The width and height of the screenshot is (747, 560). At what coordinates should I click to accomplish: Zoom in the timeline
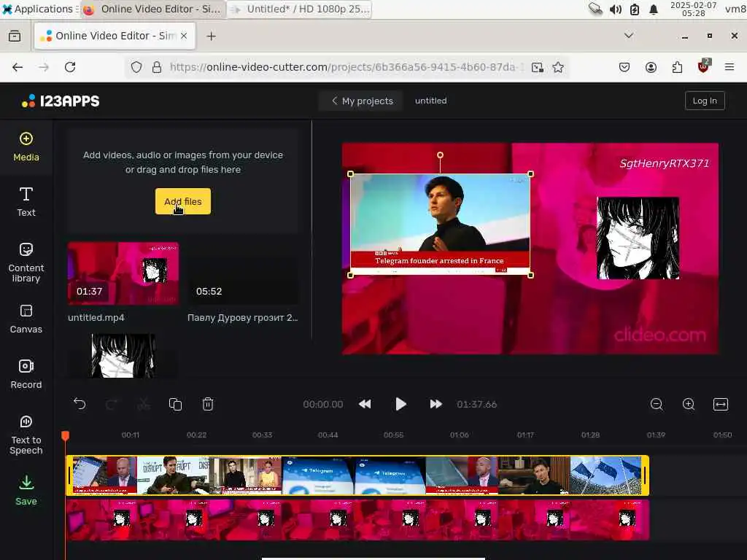tap(689, 404)
